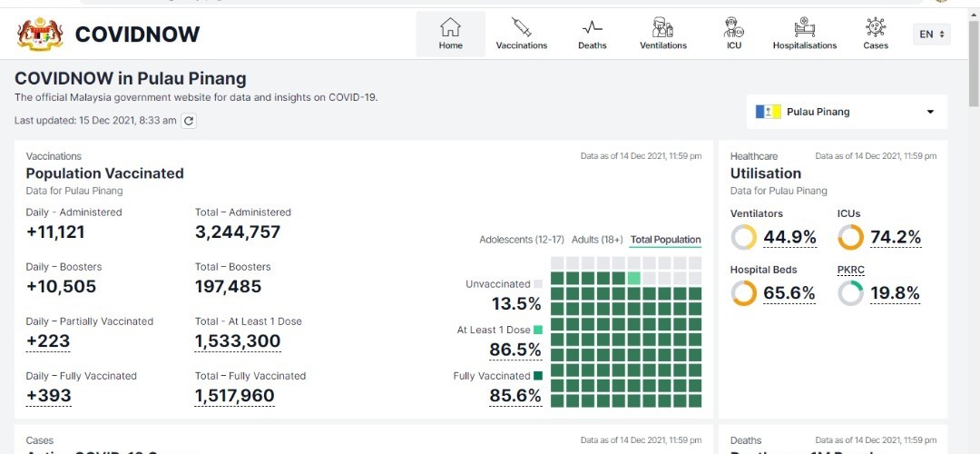Switch to Adolescents (12-17) tab
Image resolution: width=980 pixels, height=454 pixels.
[x=521, y=240]
